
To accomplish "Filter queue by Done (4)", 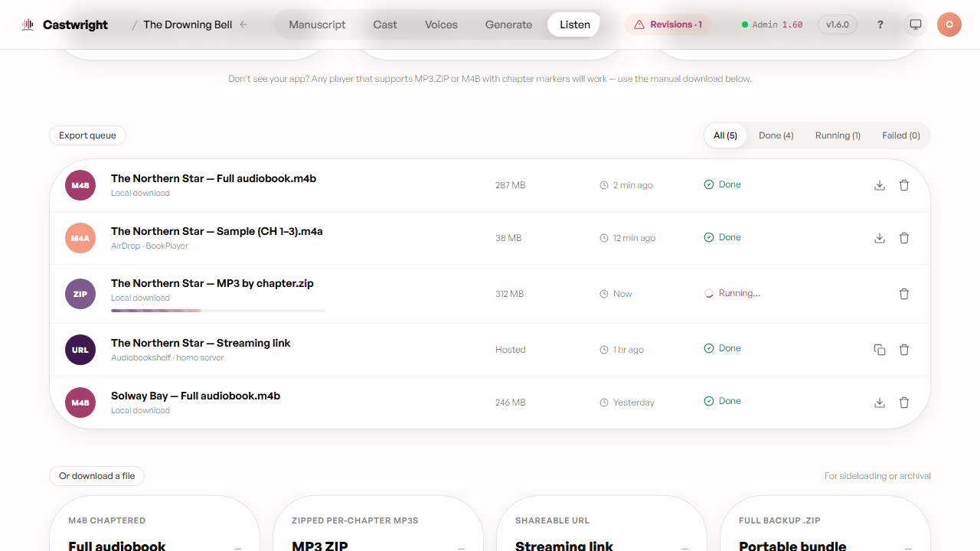I will [776, 135].
